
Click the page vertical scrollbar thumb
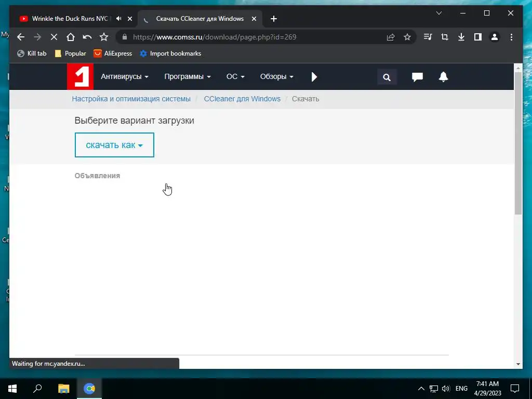[518, 143]
